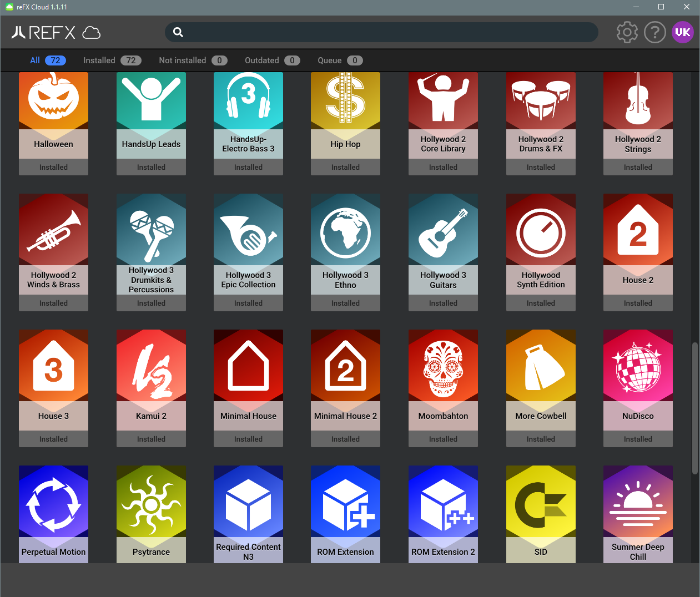700x597 pixels.
Task: Click the 'Hollywood 2 Strings' label
Action: pos(638,144)
